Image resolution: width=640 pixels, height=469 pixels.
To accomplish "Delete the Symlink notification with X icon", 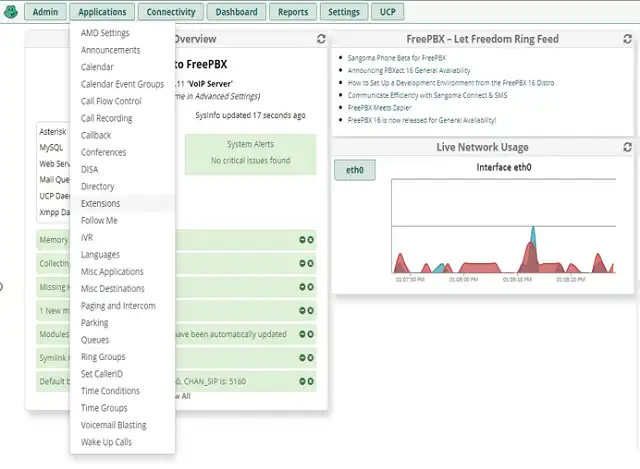I will [310, 358].
